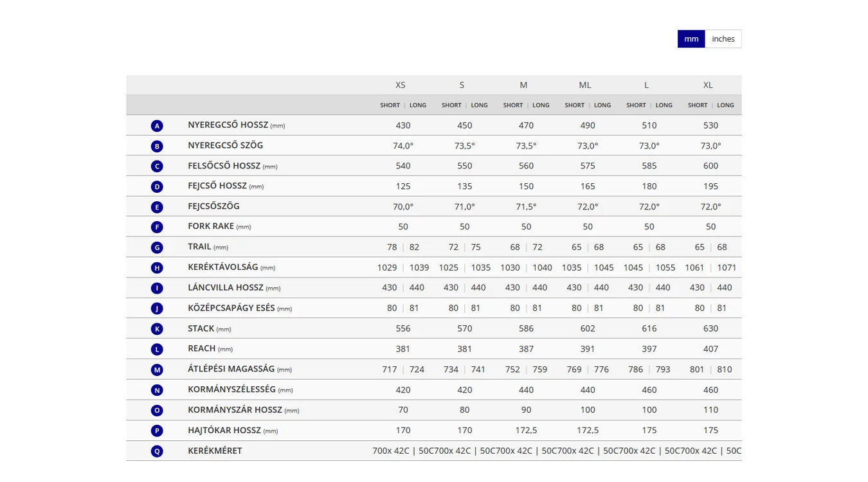Click the G marker for Trail
The width and height of the screenshot is (868, 482).
(157, 247)
